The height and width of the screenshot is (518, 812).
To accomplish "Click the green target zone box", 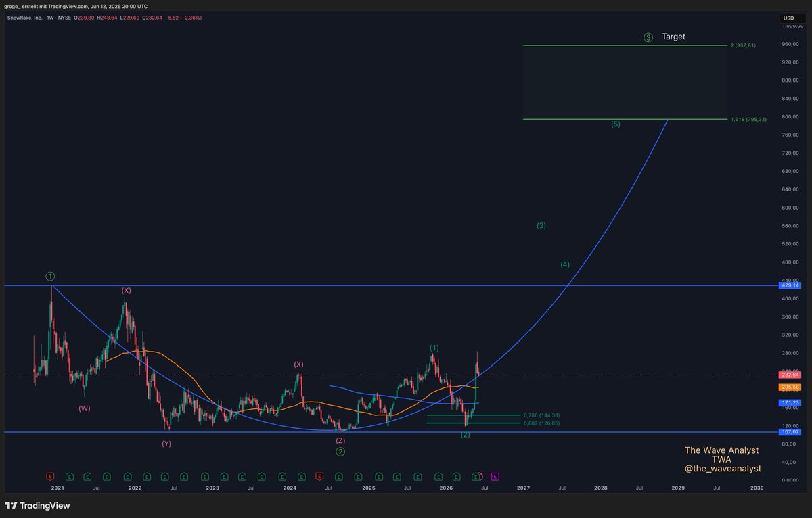I will 625,83.
